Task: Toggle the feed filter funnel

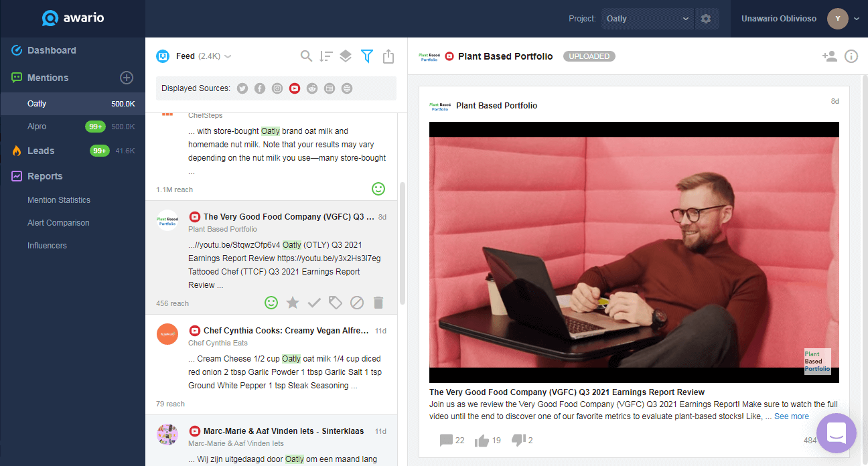Action: pyautogui.click(x=366, y=56)
